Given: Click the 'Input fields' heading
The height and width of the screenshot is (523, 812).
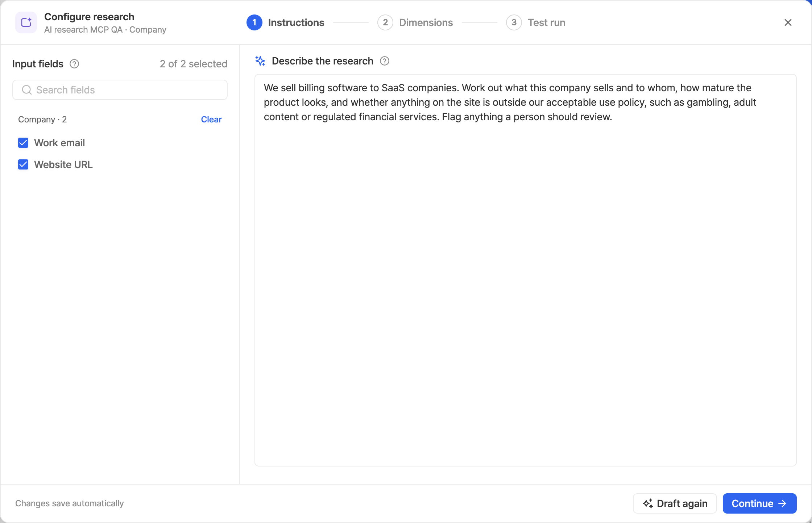Looking at the screenshot, I should pyautogui.click(x=38, y=64).
